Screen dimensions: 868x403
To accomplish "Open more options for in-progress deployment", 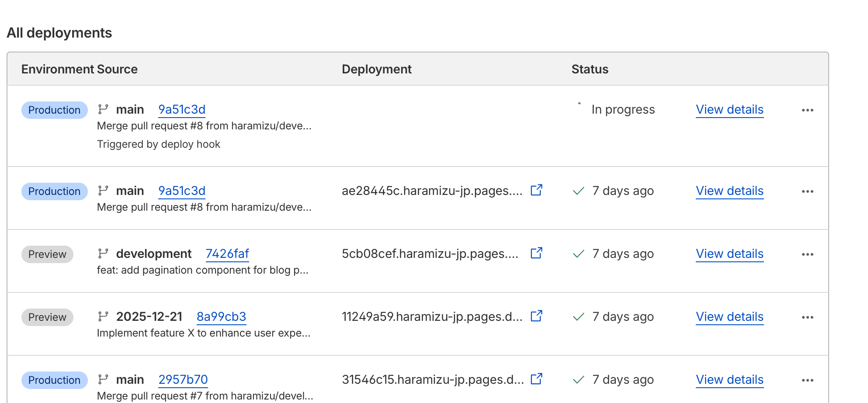I will pos(807,110).
